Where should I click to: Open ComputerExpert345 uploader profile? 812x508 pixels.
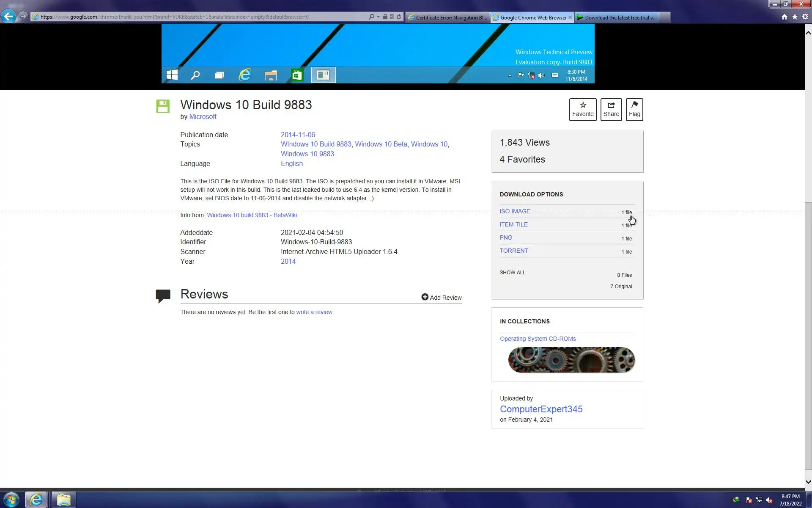pos(541,409)
